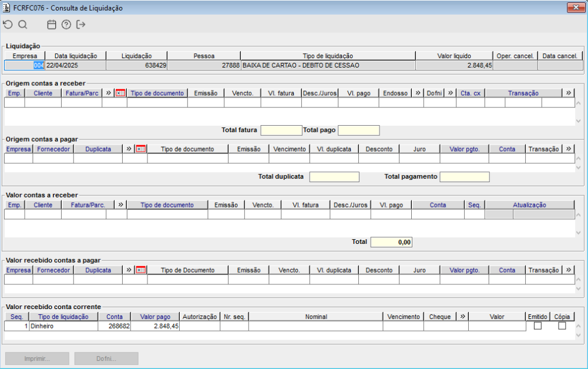Click the disabled Imprimir... button
588x369 pixels.
tap(37, 358)
